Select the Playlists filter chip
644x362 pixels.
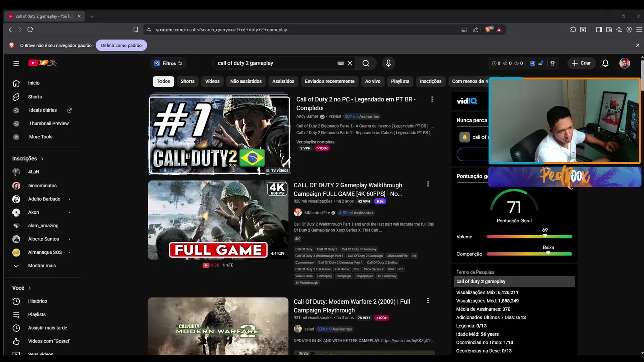400,81
